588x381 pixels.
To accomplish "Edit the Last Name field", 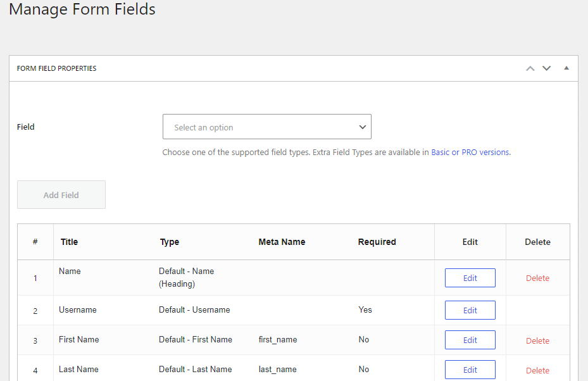I will coord(470,370).
